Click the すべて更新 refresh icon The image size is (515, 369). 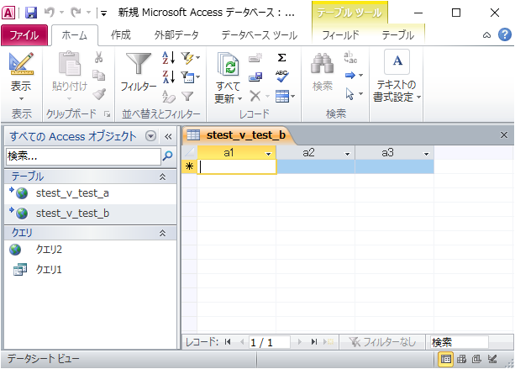pyautogui.click(x=228, y=65)
